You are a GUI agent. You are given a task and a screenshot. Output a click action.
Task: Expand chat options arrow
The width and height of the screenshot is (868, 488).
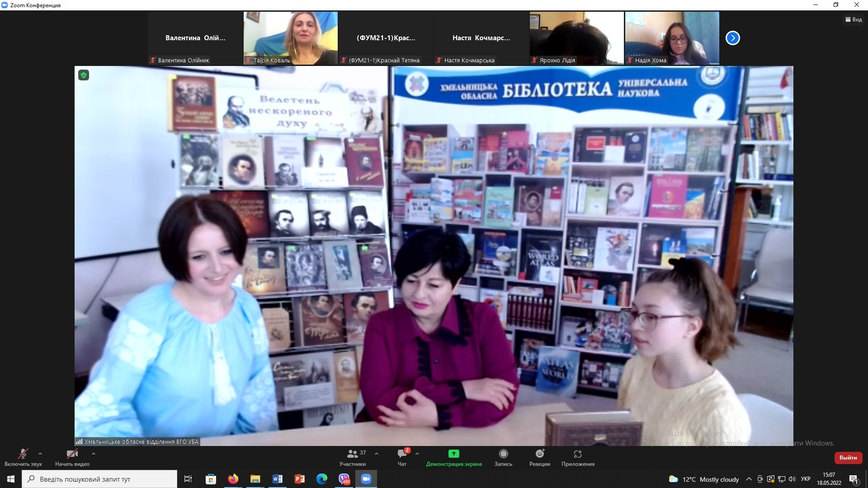417,453
